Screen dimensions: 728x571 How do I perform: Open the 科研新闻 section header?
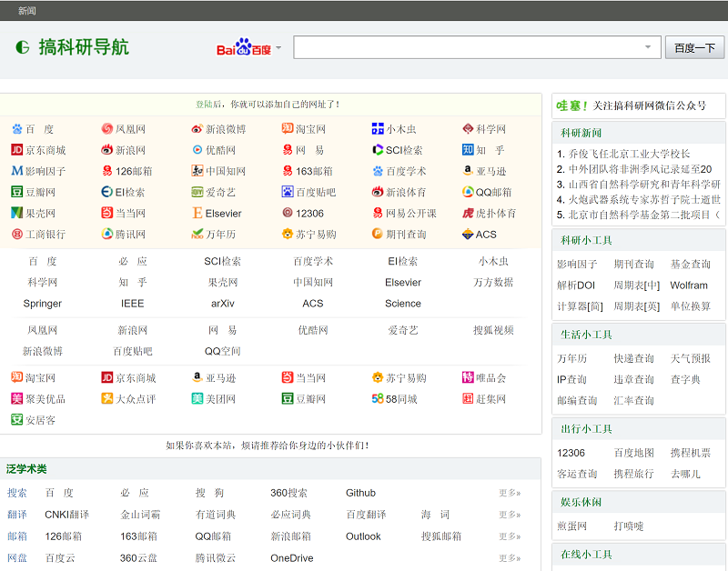pyautogui.click(x=581, y=133)
